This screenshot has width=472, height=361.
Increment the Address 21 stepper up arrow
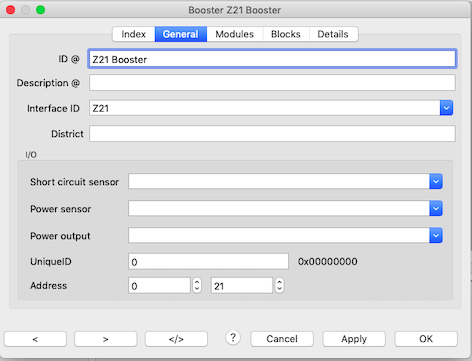(280, 282)
